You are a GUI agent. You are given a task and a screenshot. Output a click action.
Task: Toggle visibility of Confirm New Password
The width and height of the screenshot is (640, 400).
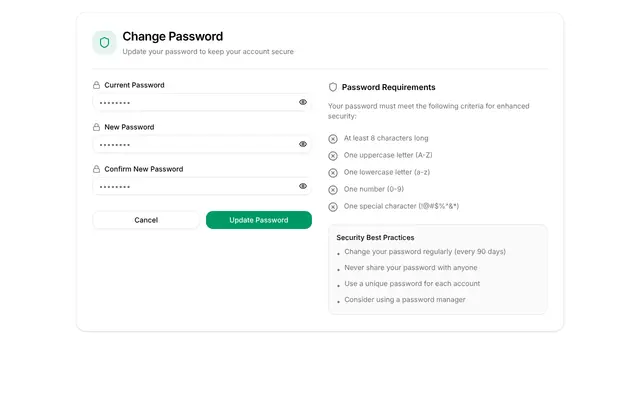tap(303, 186)
